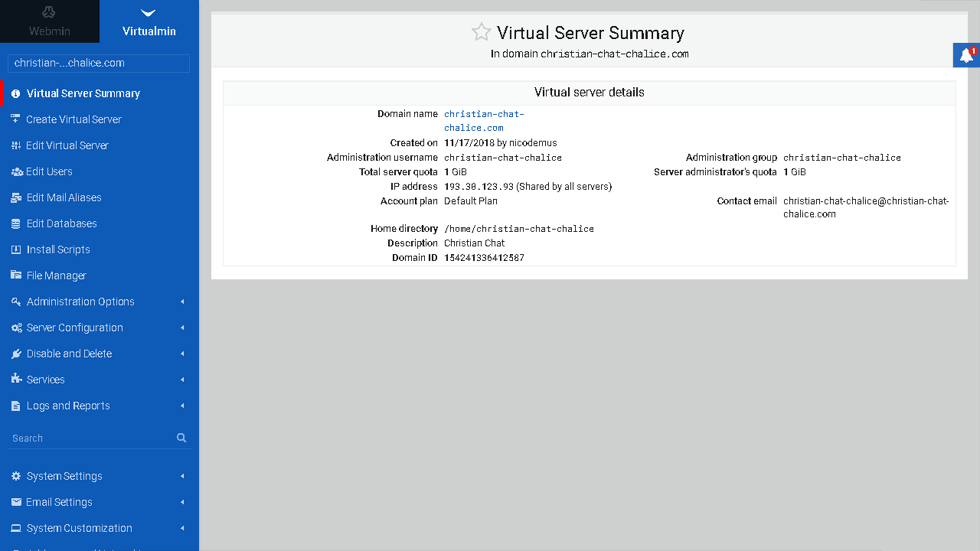Click in the sidebar Search field

point(90,439)
